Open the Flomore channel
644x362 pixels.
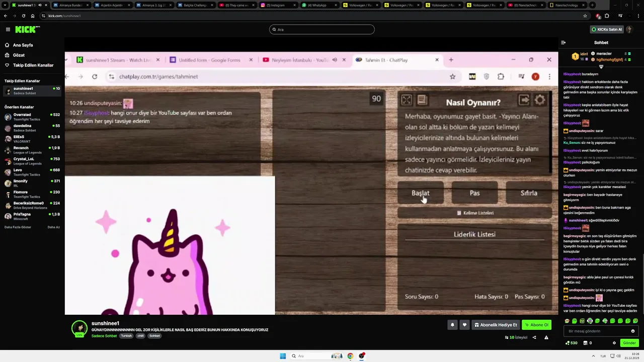[x=32, y=194]
